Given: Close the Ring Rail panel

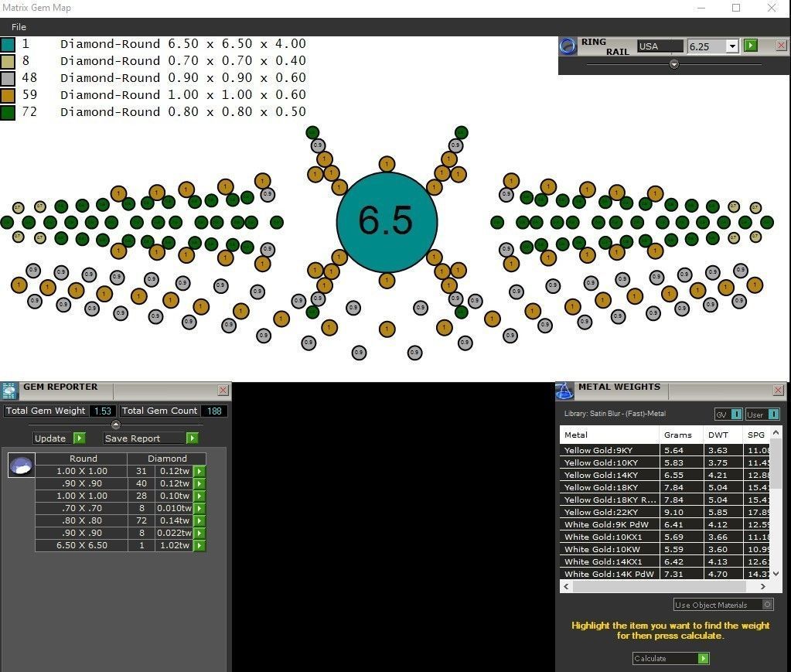Looking at the screenshot, I should click(781, 46).
